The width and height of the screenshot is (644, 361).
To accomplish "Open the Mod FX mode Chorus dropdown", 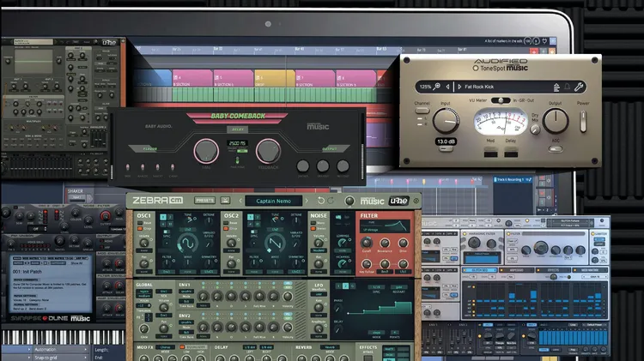I will [166, 347].
